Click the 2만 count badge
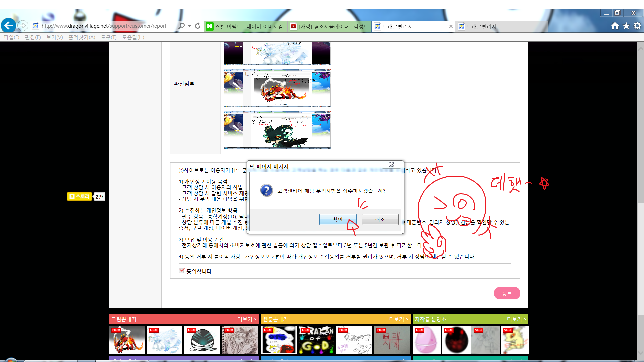This screenshot has height=362, width=644. [x=99, y=197]
